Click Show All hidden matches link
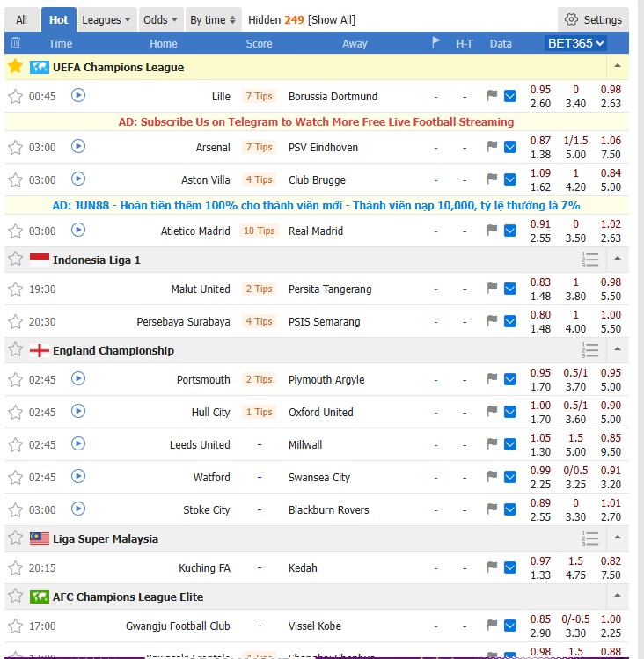Screen dimensions: 644x659 (x=331, y=19)
